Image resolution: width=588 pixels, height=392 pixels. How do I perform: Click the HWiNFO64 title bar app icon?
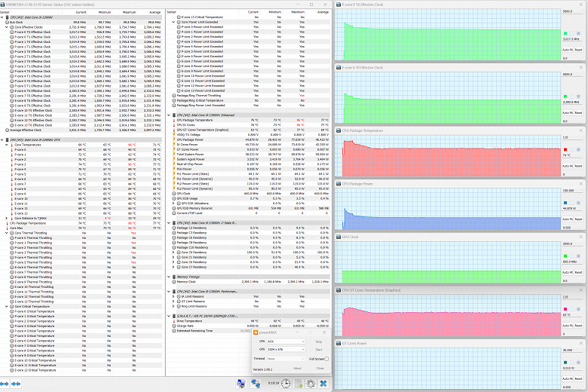click(2, 5)
